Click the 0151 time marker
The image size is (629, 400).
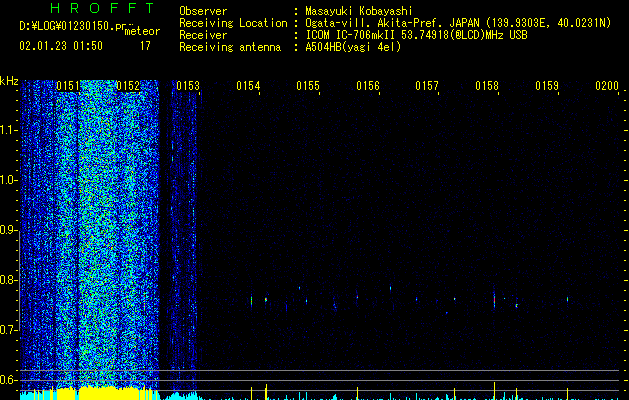(68, 86)
